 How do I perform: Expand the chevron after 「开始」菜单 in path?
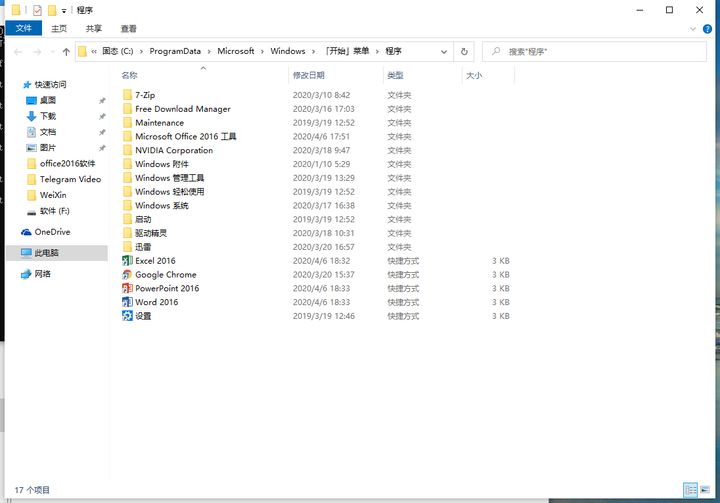(x=377, y=51)
